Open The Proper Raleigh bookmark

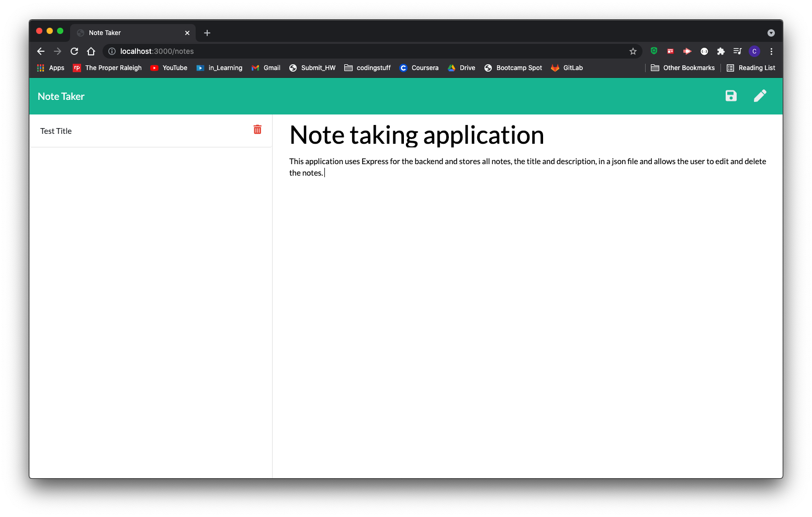108,68
